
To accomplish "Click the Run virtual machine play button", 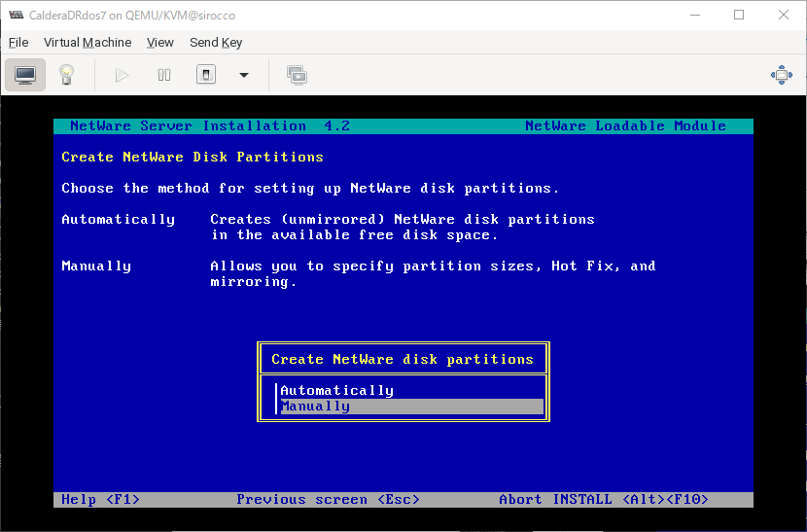I will click(x=122, y=75).
